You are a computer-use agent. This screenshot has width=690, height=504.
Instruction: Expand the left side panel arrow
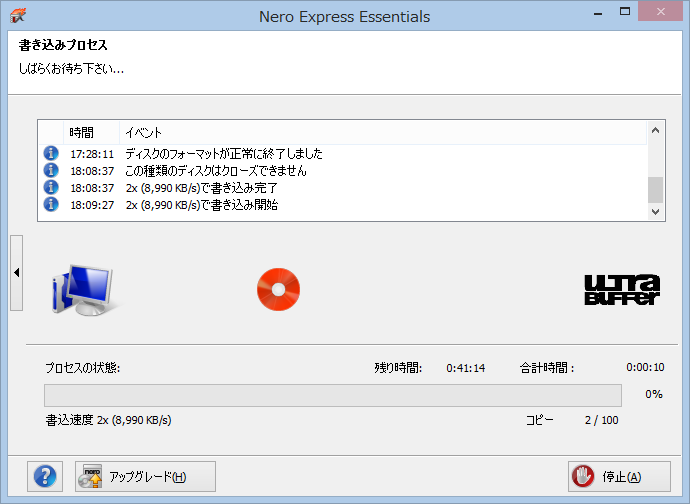coord(16,272)
